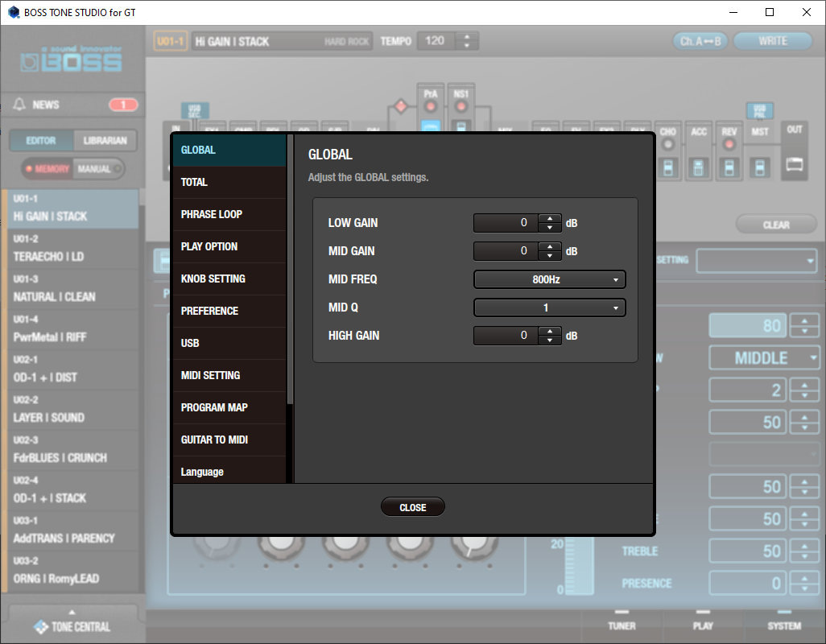Screen dimensions: 826x644
Task: Select PHRASE LOOP in settings list
Action: tap(229, 214)
